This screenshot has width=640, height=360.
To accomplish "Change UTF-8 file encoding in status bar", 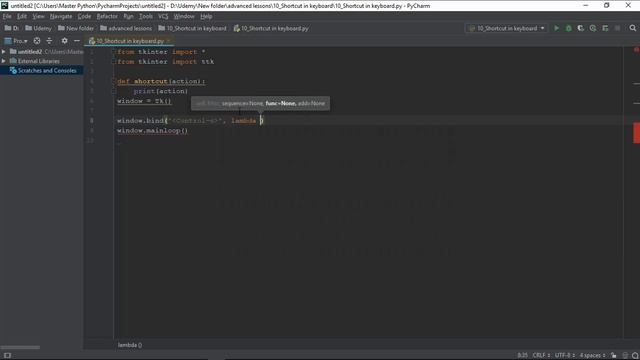I will 565,356.
